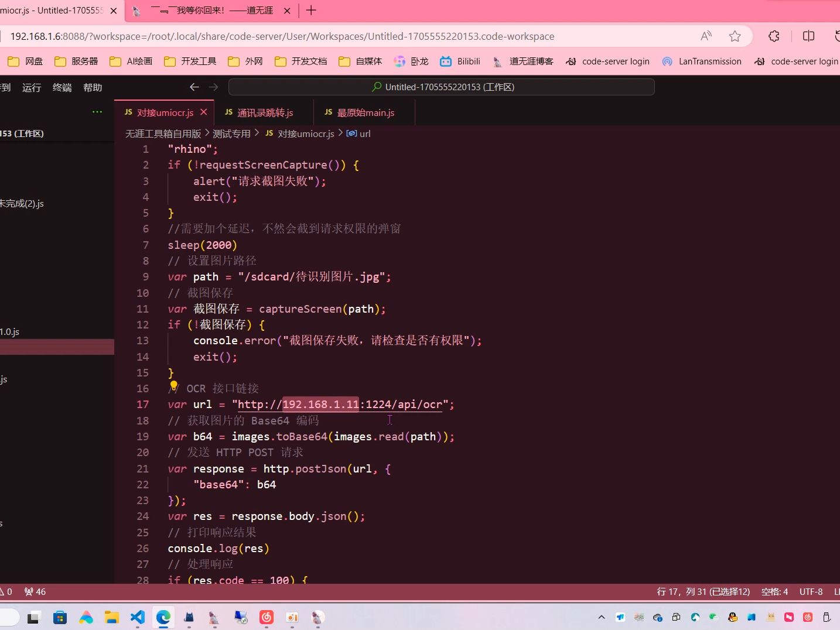The width and height of the screenshot is (840, 630).
Task: Click browser favorites star icon
Action: 735,36
